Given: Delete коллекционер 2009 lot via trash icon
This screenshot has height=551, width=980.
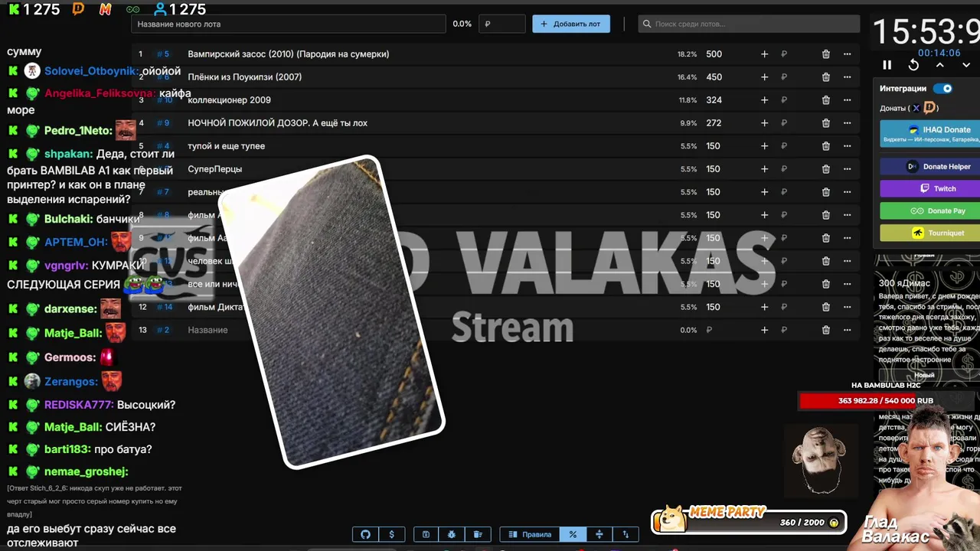Looking at the screenshot, I should [825, 100].
